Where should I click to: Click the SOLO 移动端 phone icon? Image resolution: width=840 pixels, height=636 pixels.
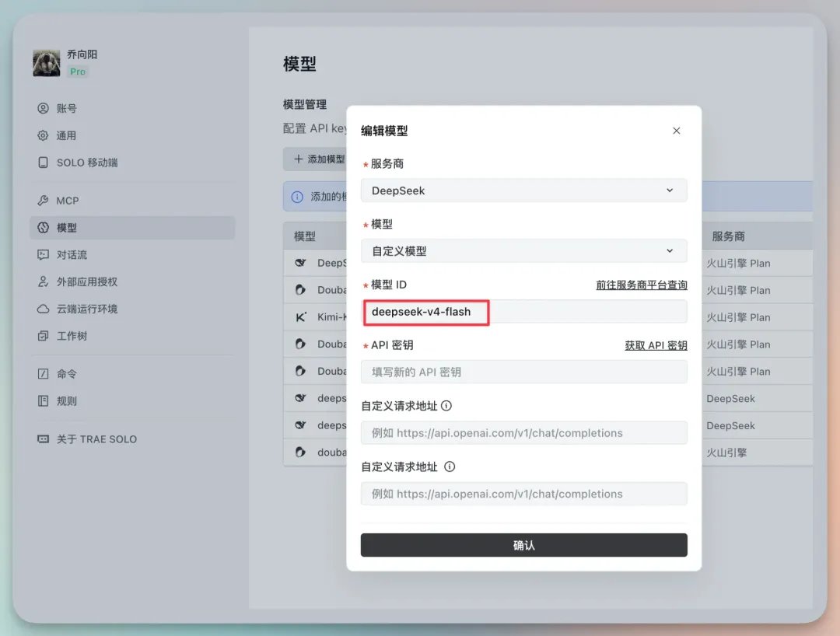(x=43, y=162)
